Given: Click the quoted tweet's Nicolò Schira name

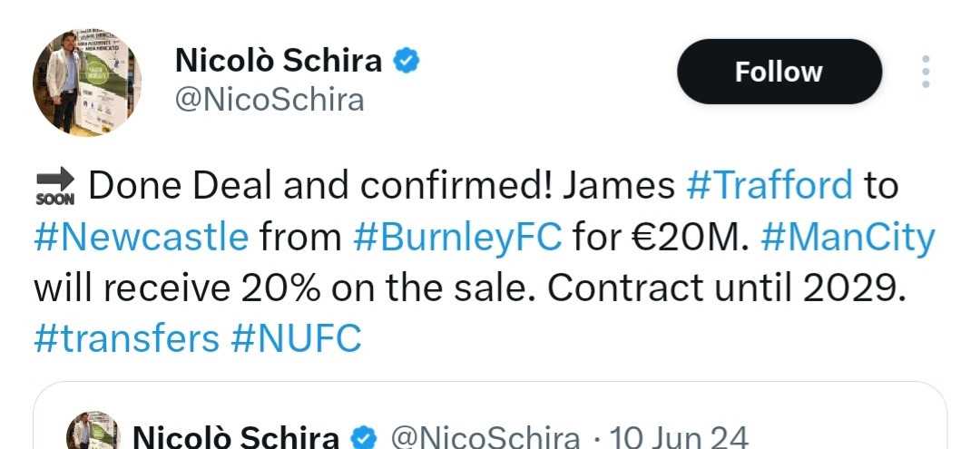Looking at the screenshot, I should (x=236, y=437).
